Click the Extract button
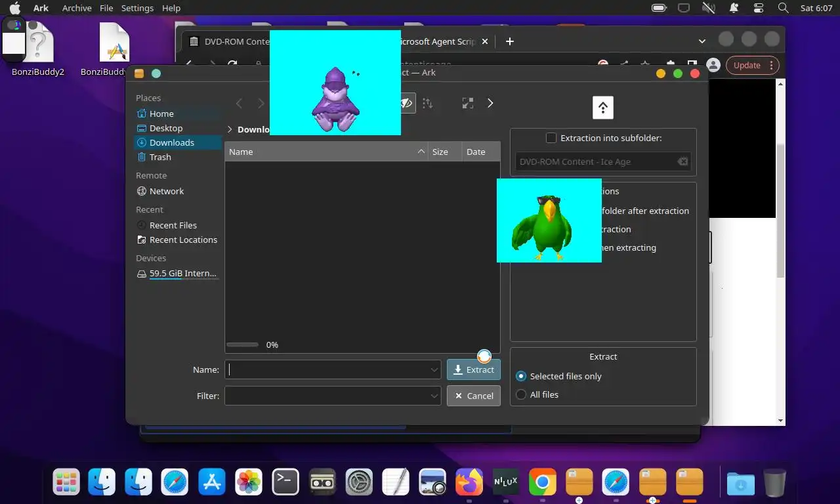The width and height of the screenshot is (840, 504). click(474, 369)
